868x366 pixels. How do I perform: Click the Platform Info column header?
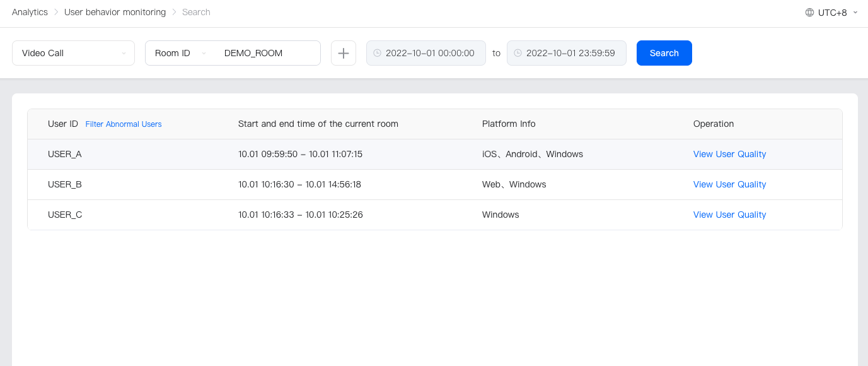tap(509, 124)
